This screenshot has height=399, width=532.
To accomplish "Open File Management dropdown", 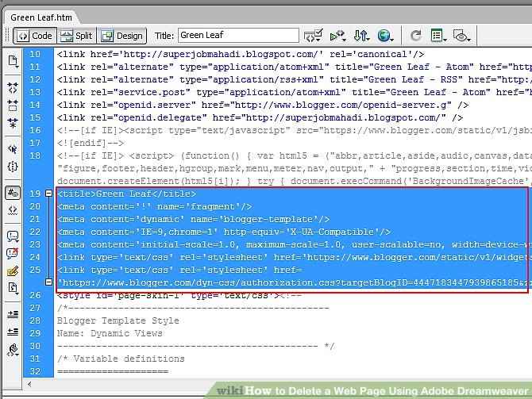I will pos(361,36).
